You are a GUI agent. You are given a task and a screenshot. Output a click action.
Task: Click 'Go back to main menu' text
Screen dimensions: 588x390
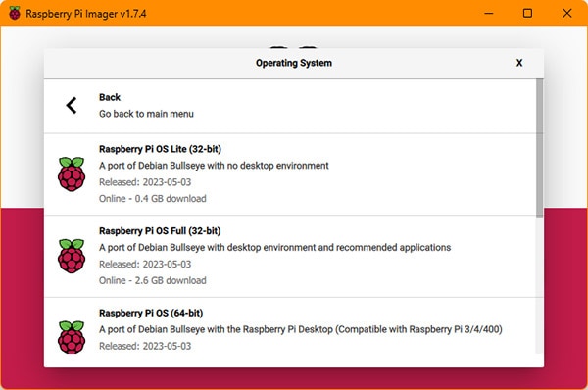coord(146,114)
